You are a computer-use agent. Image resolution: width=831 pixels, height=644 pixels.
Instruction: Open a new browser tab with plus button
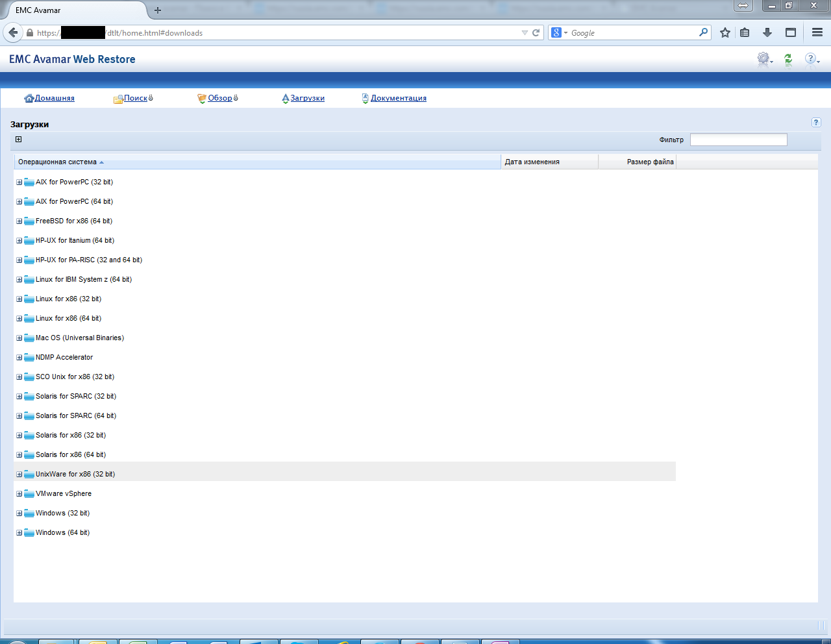pos(158,10)
